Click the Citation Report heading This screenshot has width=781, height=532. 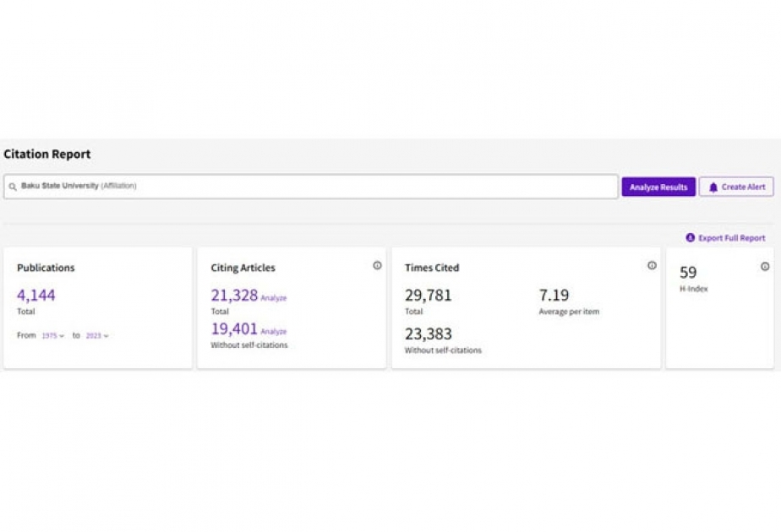pyautogui.click(x=46, y=155)
